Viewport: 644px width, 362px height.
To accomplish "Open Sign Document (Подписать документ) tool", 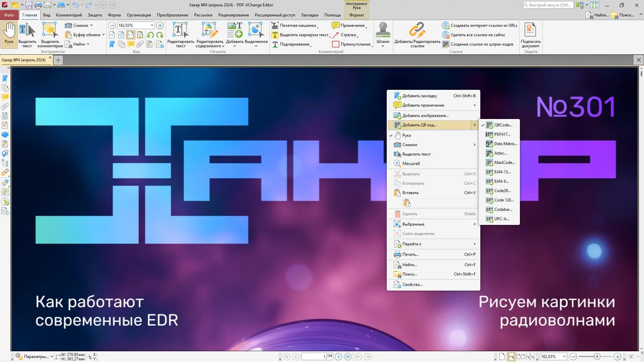I will pos(530,30).
